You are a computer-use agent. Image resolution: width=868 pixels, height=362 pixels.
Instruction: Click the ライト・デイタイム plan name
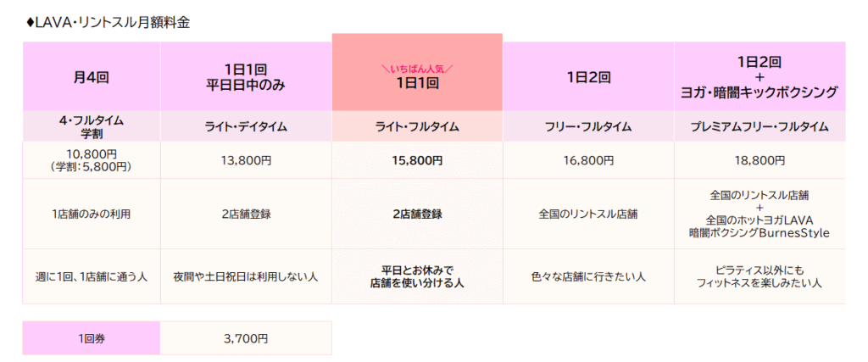245,126
